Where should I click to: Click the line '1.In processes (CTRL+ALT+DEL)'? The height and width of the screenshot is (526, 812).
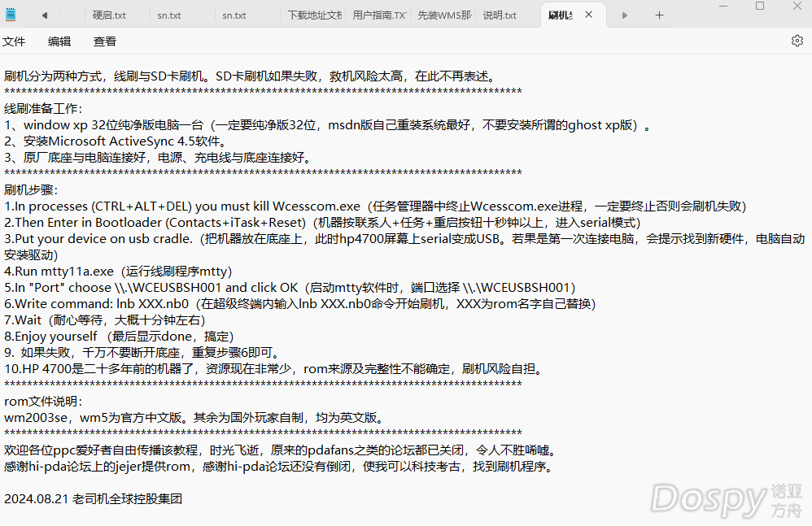(x=375, y=206)
